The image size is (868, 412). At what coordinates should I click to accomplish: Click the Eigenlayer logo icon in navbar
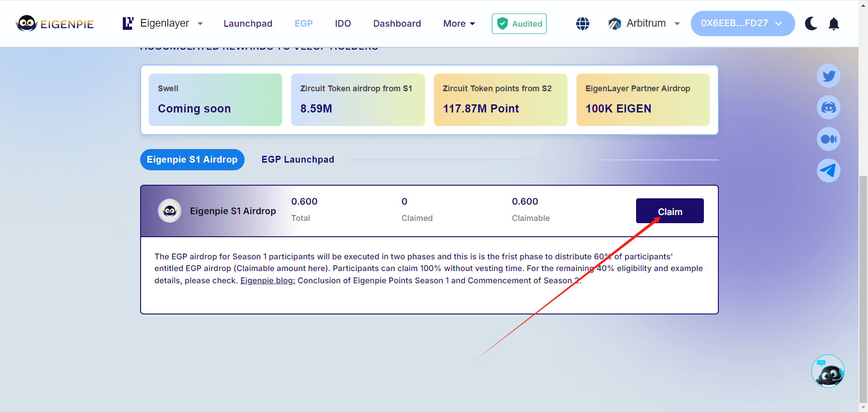click(128, 23)
